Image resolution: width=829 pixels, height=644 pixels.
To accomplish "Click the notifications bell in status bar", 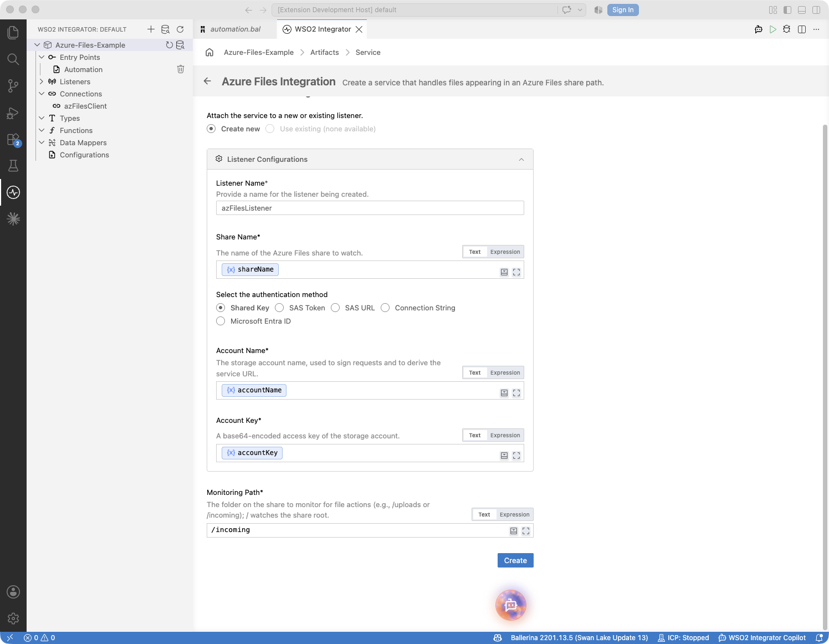I will pos(820,638).
